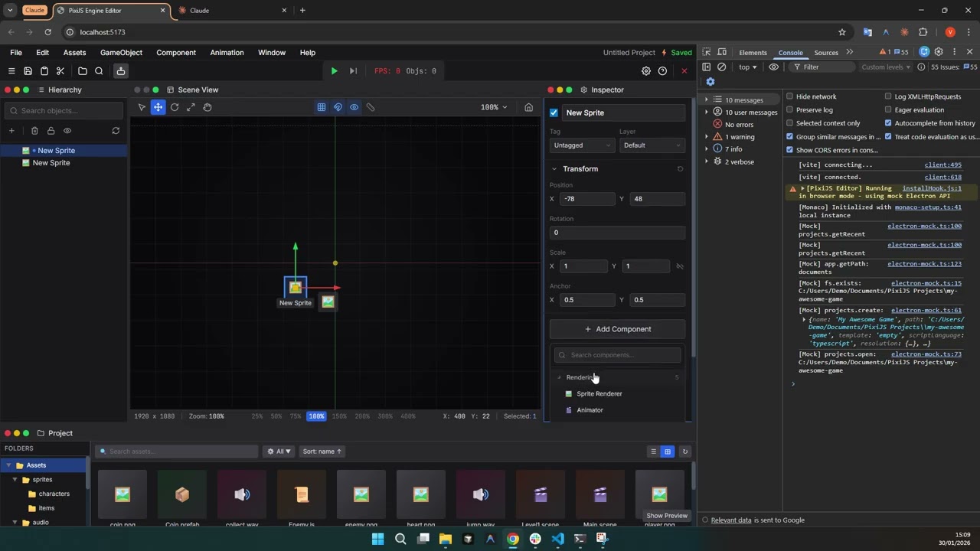980x551 pixels.
Task: Click the clipboard paste icon in toolbar
Action: tap(44, 71)
